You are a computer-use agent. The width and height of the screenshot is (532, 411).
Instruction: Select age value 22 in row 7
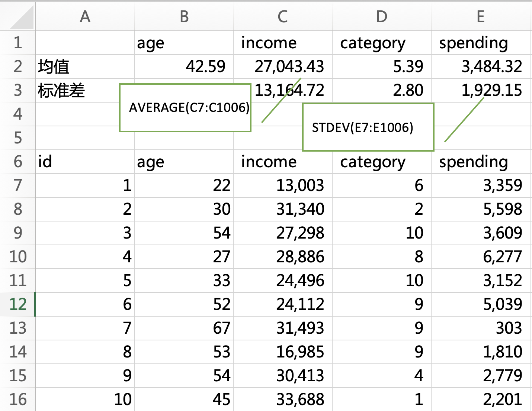coord(184,185)
